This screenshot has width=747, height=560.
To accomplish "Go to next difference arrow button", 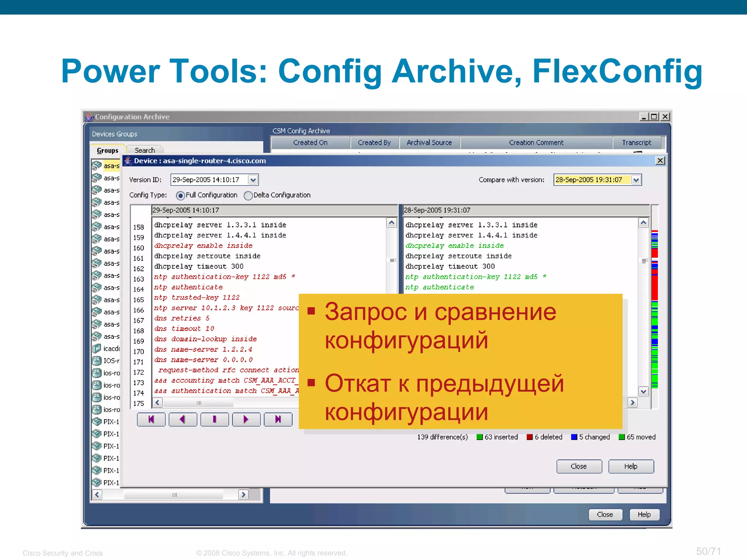I will point(246,419).
